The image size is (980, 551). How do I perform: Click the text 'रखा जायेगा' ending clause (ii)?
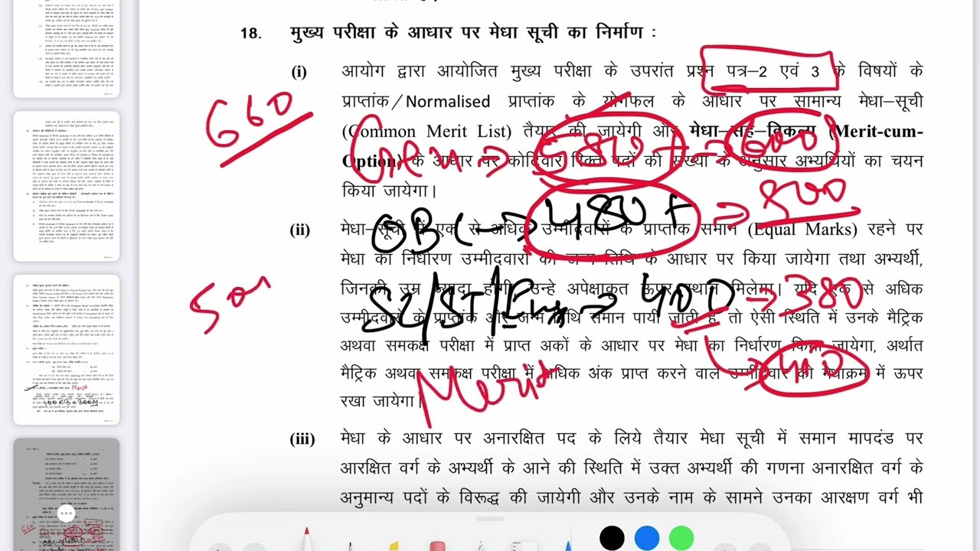(378, 400)
